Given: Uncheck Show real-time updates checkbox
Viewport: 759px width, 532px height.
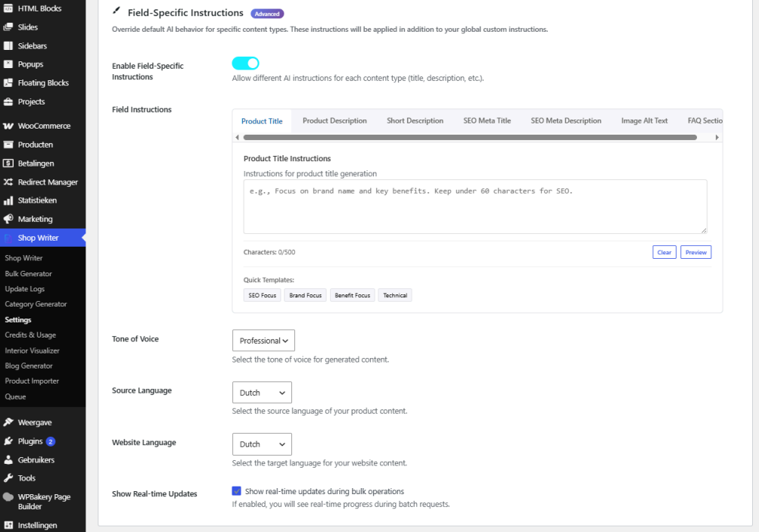Looking at the screenshot, I should [236, 491].
